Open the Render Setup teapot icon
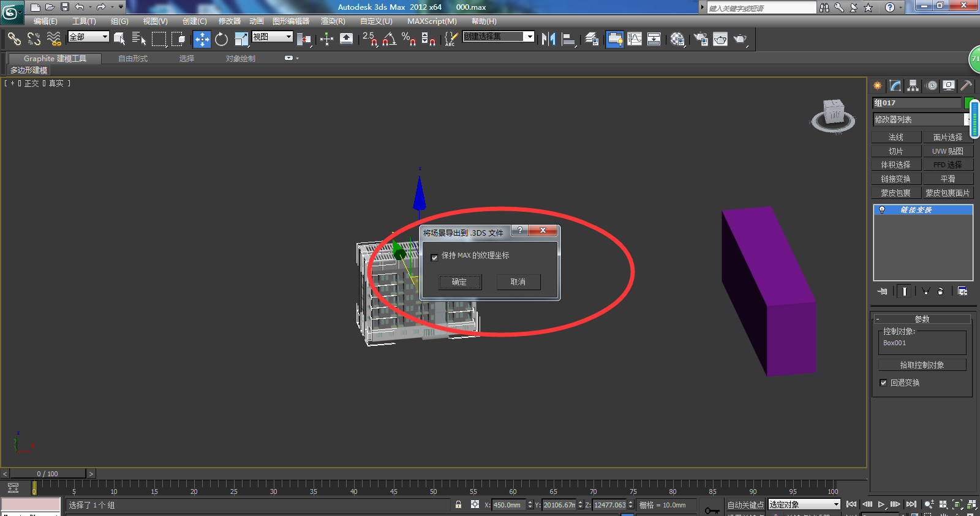The image size is (980, 516). pos(701,39)
